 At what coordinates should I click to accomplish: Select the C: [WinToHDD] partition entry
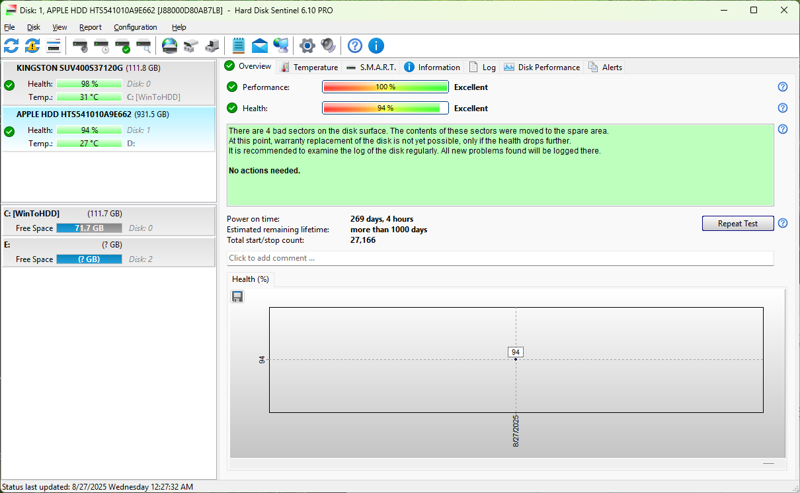click(x=108, y=221)
